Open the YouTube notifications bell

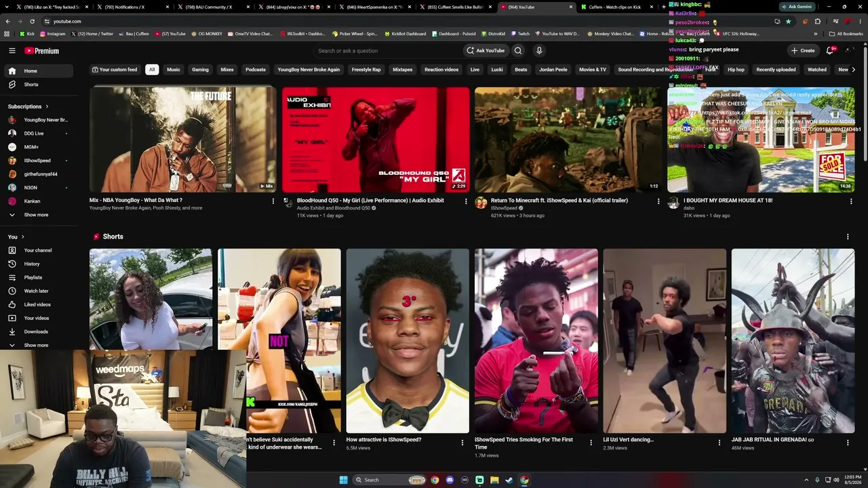(x=830, y=51)
